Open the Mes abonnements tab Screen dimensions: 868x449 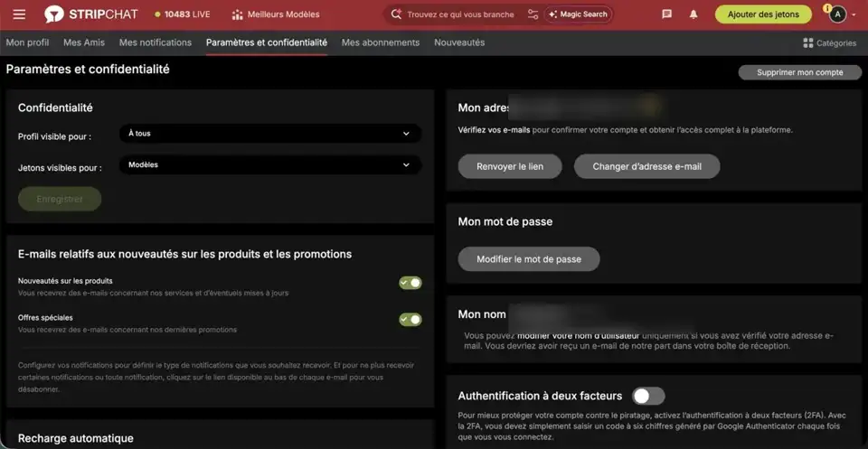click(381, 42)
